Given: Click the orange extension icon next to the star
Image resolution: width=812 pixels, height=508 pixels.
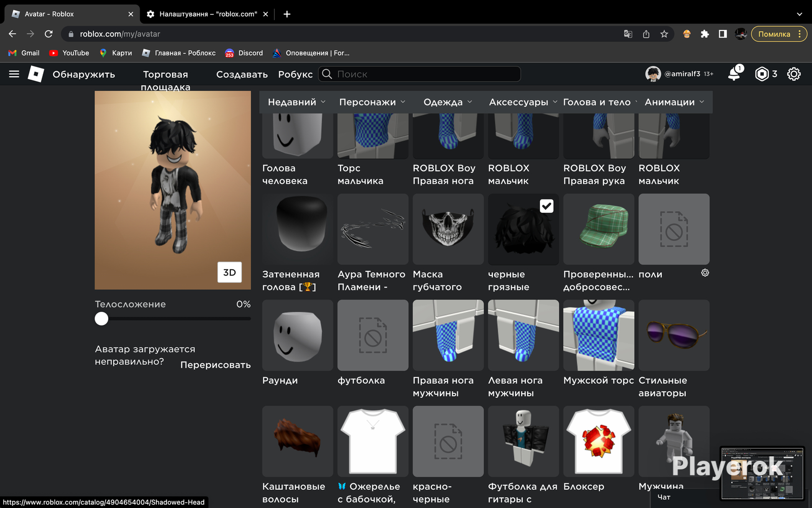Looking at the screenshot, I should (687, 34).
